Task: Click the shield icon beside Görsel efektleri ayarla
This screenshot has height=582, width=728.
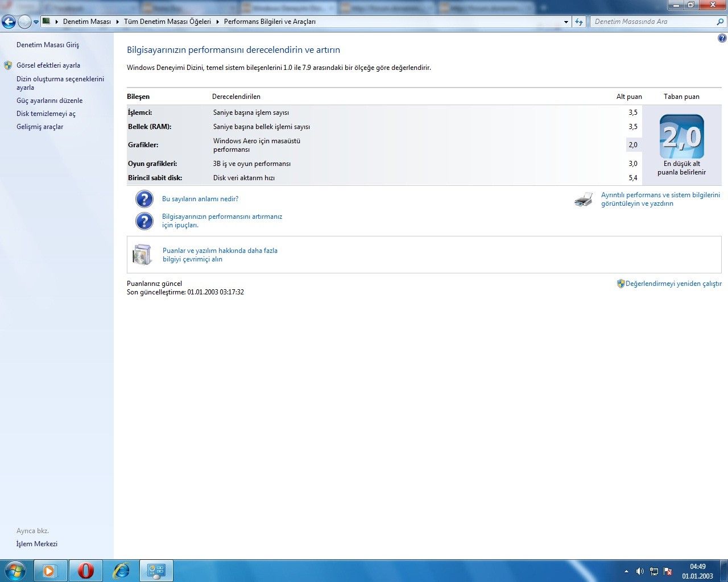Action: click(8, 65)
